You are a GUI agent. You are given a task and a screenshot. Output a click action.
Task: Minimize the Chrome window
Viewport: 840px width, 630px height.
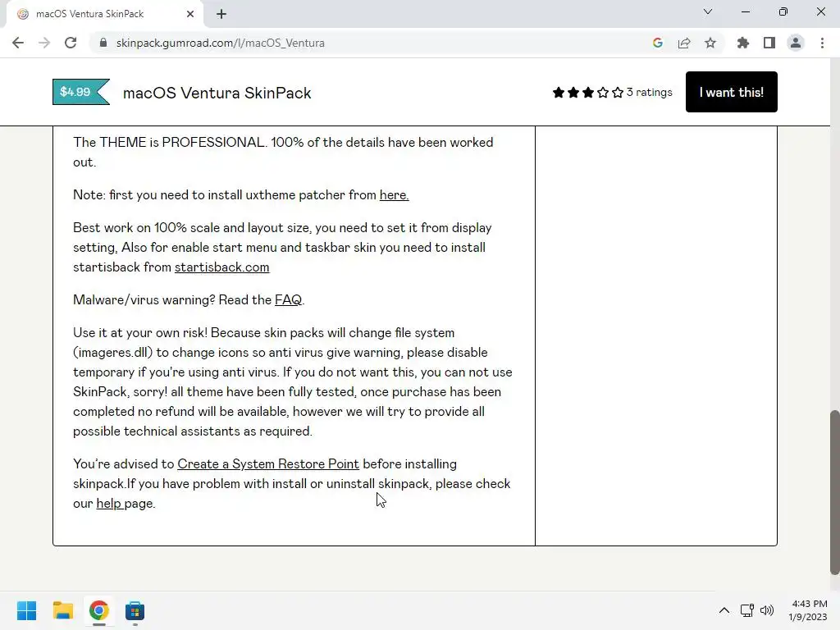pyautogui.click(x=745, y=11)
